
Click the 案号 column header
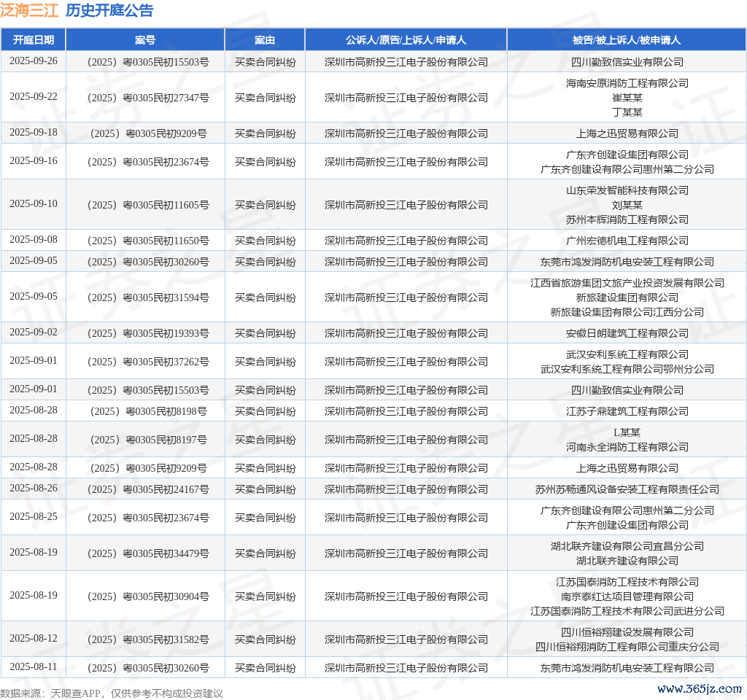(x=145, y=40)
